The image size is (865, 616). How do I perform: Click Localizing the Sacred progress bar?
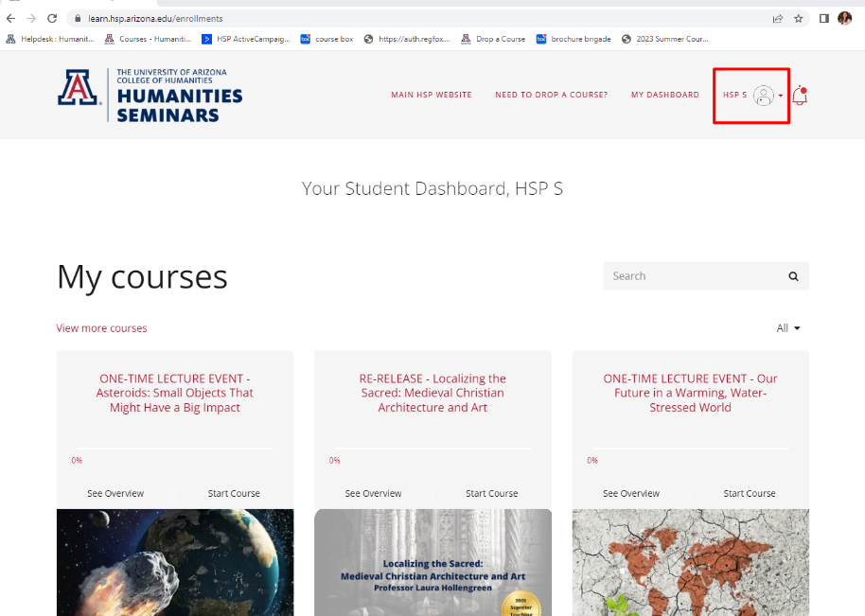click(x=432, y=449)
